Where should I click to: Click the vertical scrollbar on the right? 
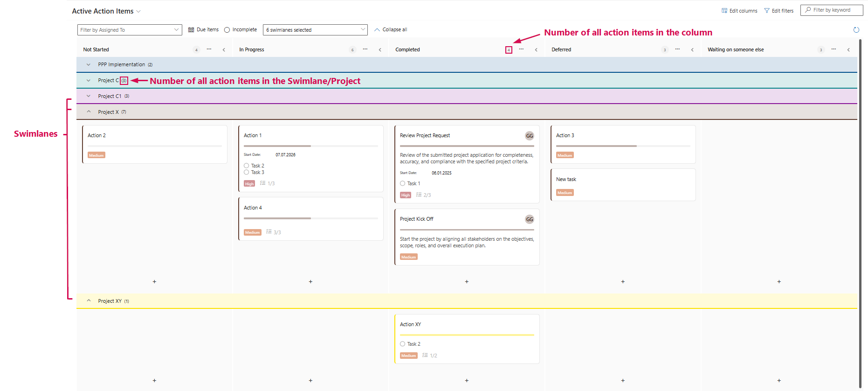[861, 214]
